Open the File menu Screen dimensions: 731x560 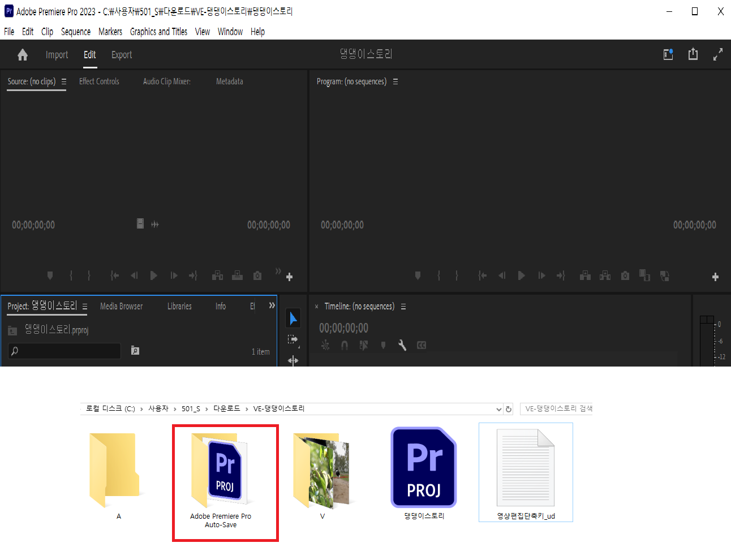(9, 32)
